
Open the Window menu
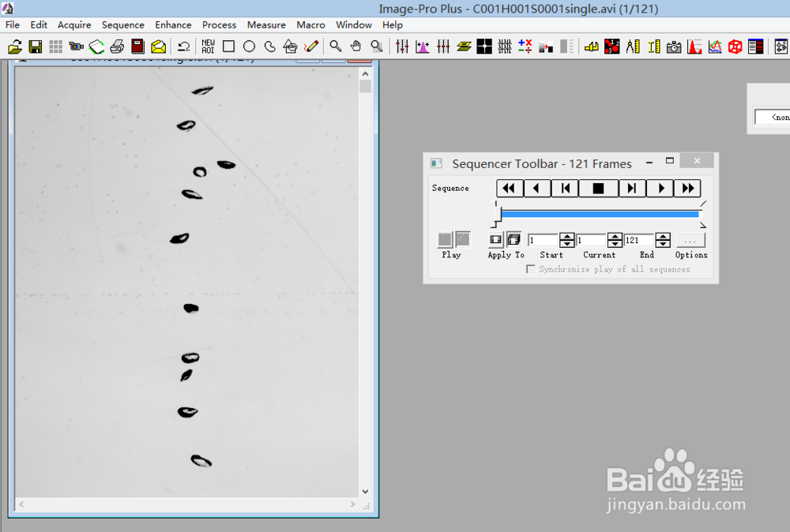click(x=354, y=24)
